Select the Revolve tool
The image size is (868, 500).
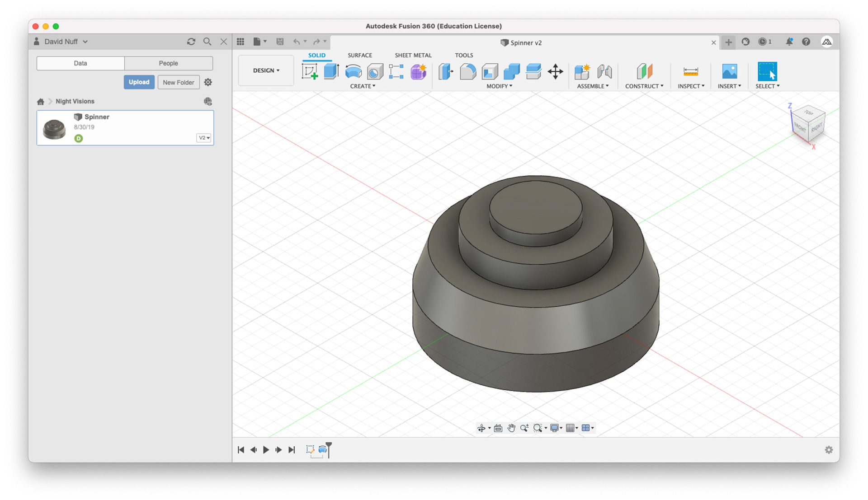(x=353, y=71)
